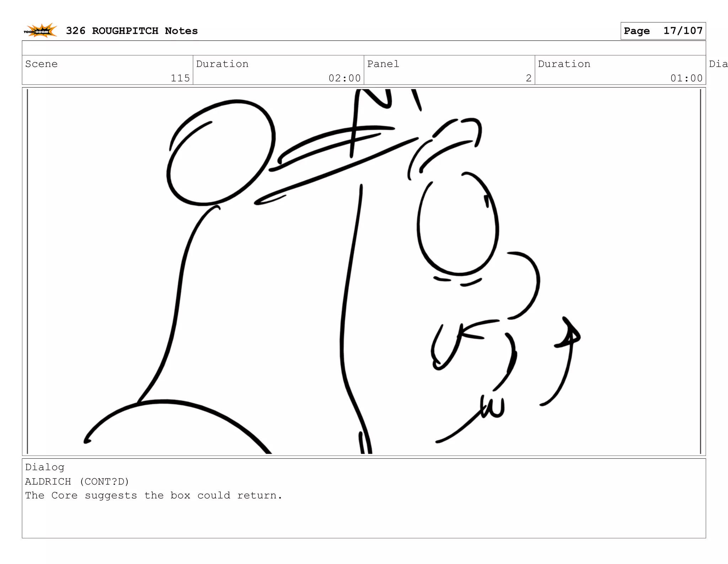The height and width of the screenshot is (564, 728).
Task: Click scene number 115
Action: click(180, 78)
